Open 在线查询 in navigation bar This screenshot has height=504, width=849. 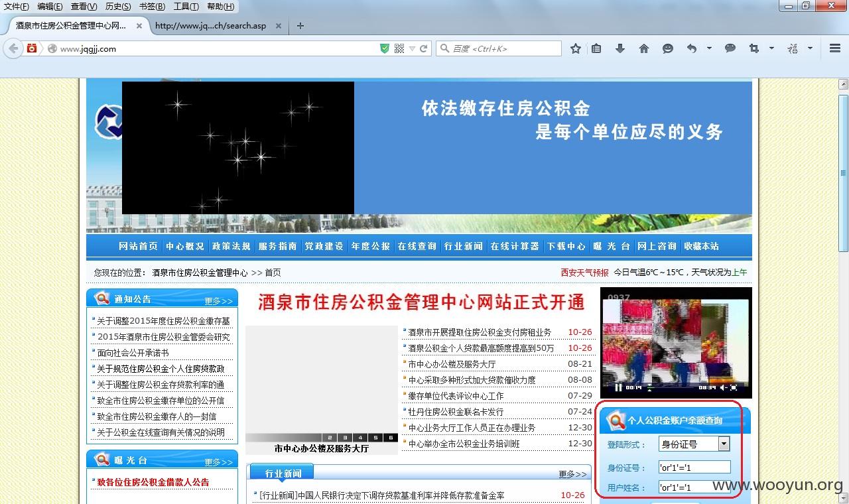coord(417,246)
